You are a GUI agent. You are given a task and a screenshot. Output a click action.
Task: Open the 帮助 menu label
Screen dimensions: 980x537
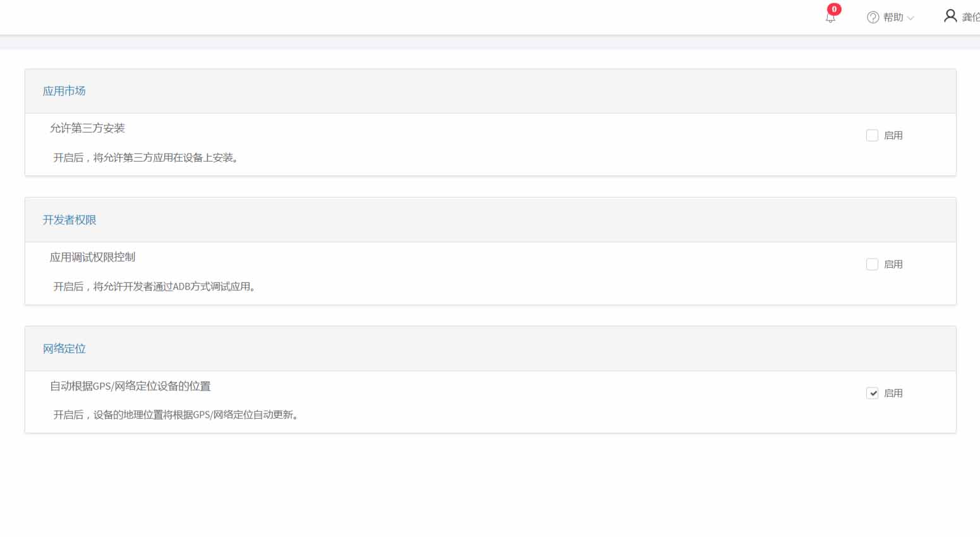click(x=893, y=18)
